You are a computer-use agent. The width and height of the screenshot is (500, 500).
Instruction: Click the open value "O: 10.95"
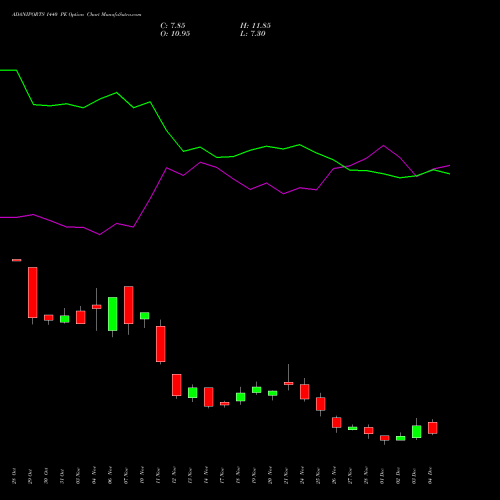pyautogui.click(x=175, y=34)
